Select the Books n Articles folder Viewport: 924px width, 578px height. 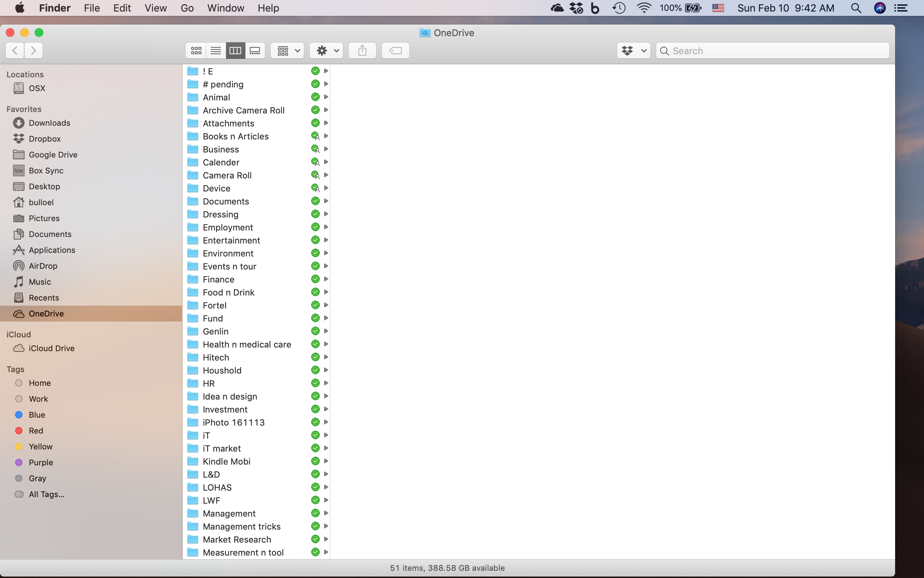(257, 136)
